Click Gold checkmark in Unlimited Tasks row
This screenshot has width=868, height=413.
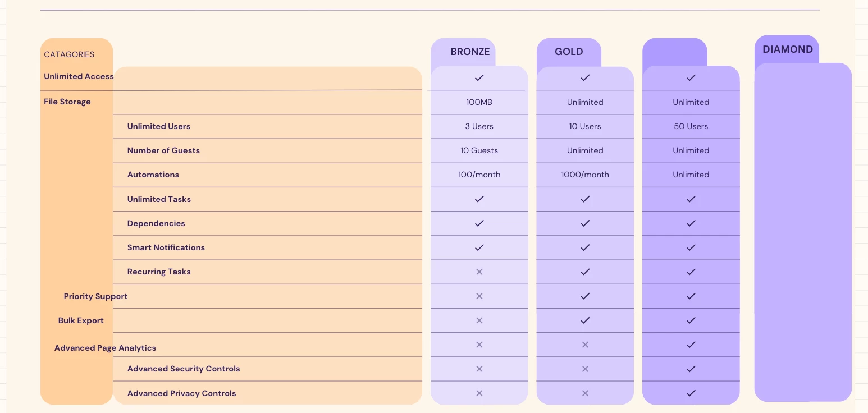click(x=585, y=199)
